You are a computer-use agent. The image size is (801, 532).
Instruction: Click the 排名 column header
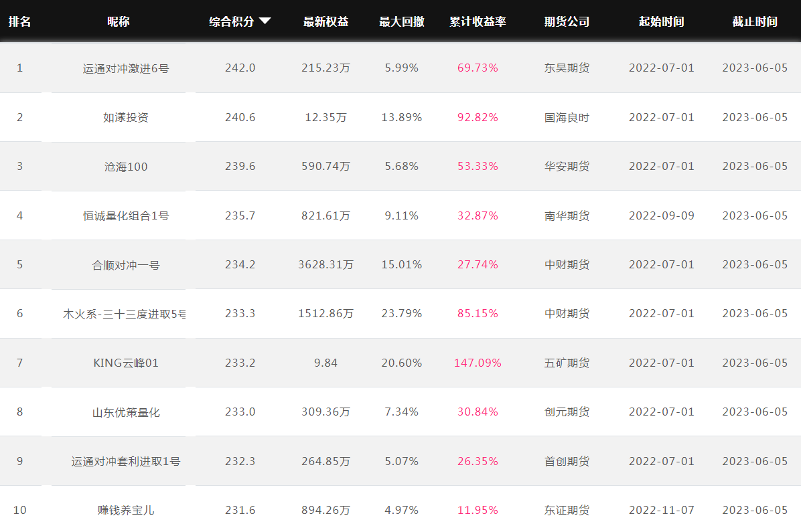tap(20, 21)
